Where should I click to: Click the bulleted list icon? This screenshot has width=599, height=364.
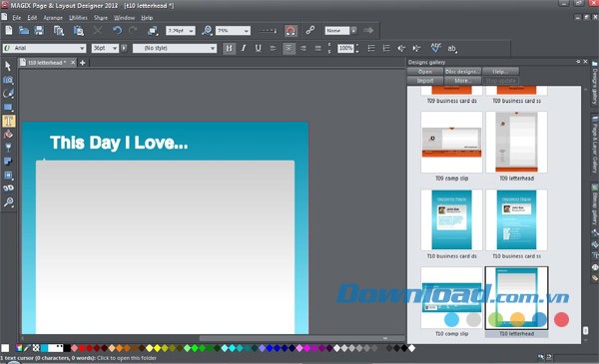[371, 48]
